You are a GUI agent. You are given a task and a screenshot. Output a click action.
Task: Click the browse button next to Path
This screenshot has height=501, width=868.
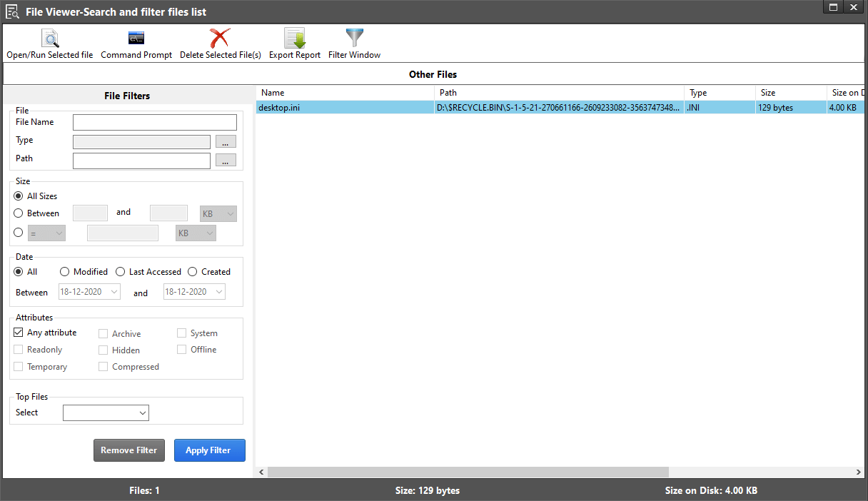coord(226,160)
